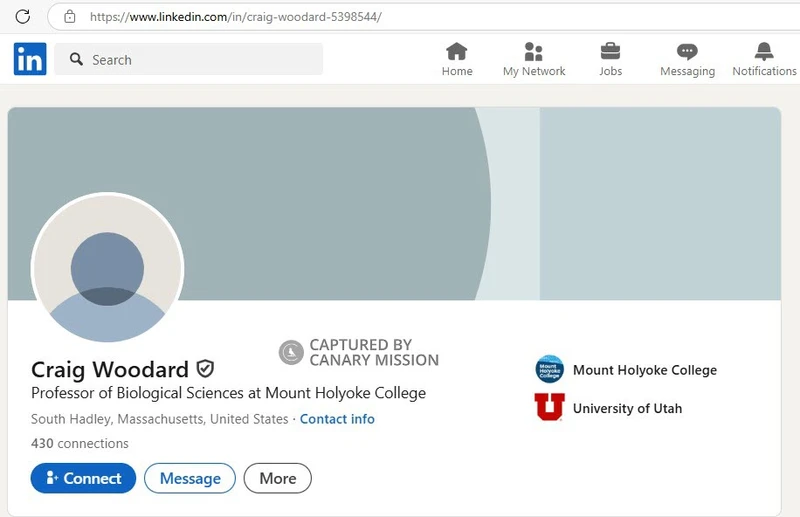Screen dimensions: 800x517
Task: Reload the page with browser refresh icon
Action: (x=23, y=17)
